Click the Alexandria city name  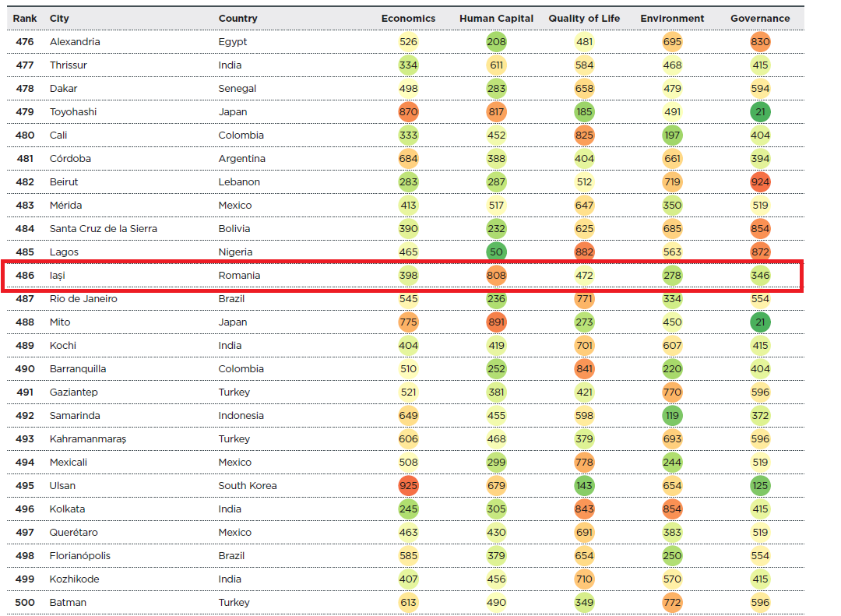75,42
